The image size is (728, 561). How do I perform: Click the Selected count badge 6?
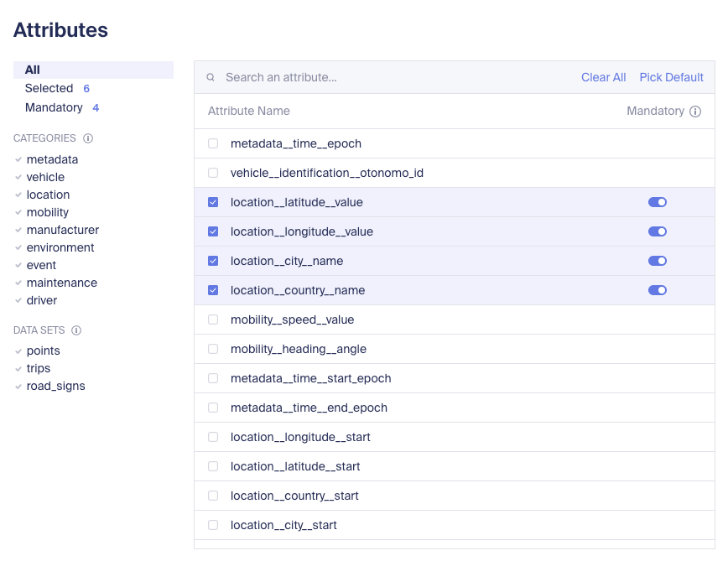click(x=86, y=89)
